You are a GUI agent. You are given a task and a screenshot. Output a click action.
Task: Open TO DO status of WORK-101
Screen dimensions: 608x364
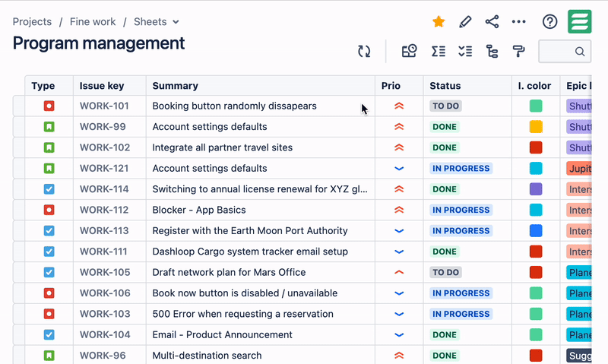pyautogui.click(x=445, y=106)
